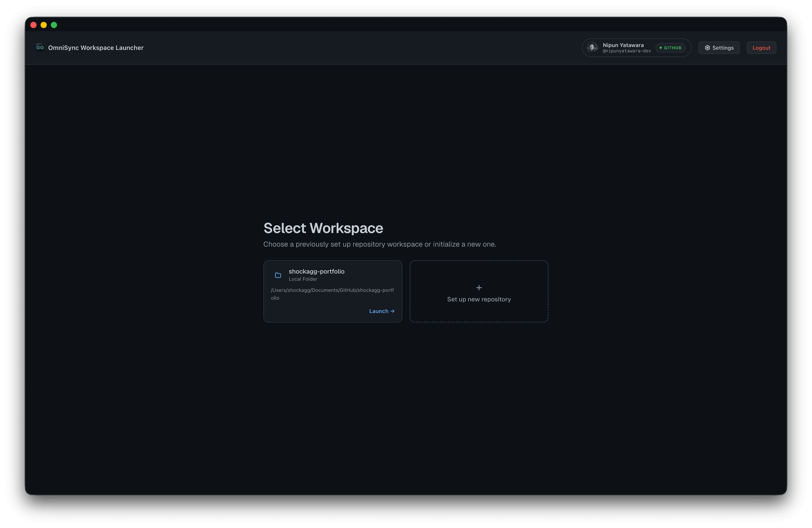
Task: Click the green GITHUB status badge
Action: (x=671, y=48)
